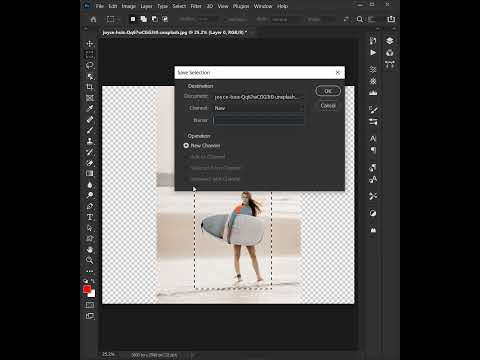Focus the Name field in Save Selection

(258, 120)
